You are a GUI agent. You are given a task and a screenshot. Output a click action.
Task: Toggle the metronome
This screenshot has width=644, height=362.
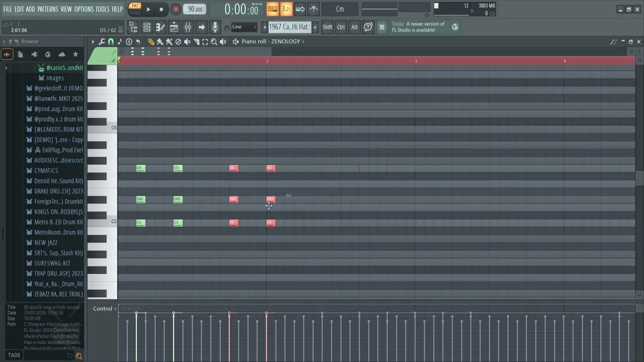tap(313, 9)
